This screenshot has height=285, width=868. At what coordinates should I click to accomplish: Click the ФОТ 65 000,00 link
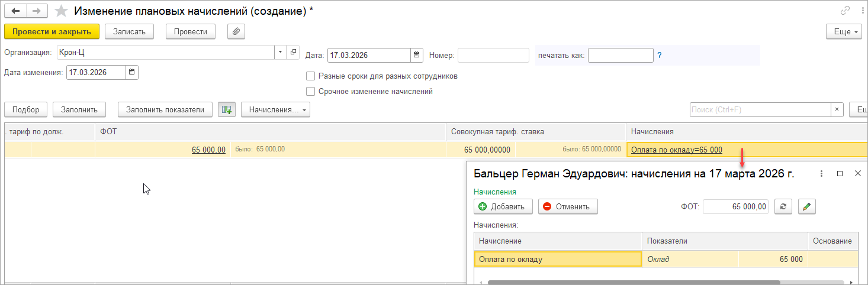(208, 150)
